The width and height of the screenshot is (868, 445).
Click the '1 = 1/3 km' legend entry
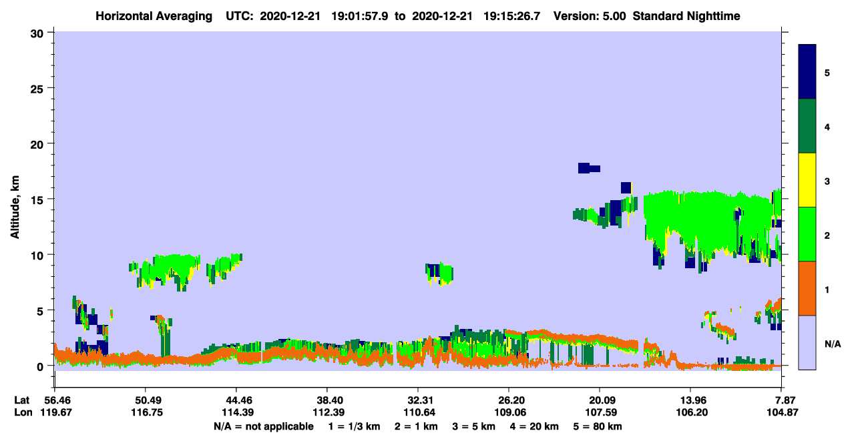[353, 426]
